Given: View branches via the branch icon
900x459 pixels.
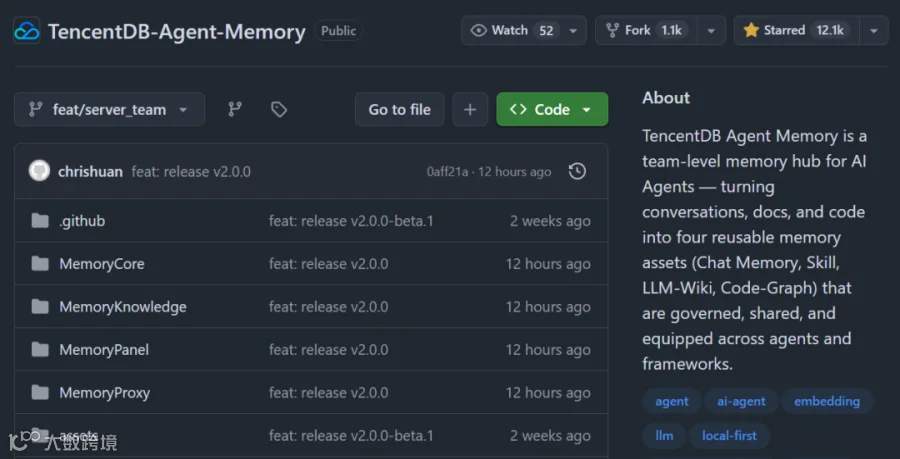Looking at the screenshot, I should (235, 109).
